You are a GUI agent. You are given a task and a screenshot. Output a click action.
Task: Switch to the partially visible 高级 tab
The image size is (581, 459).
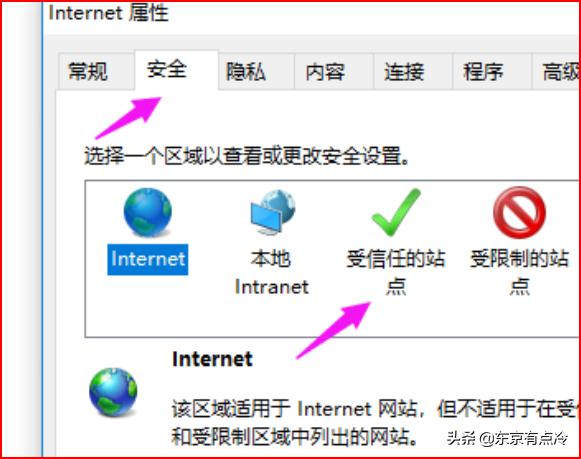[x=556, y=71]
